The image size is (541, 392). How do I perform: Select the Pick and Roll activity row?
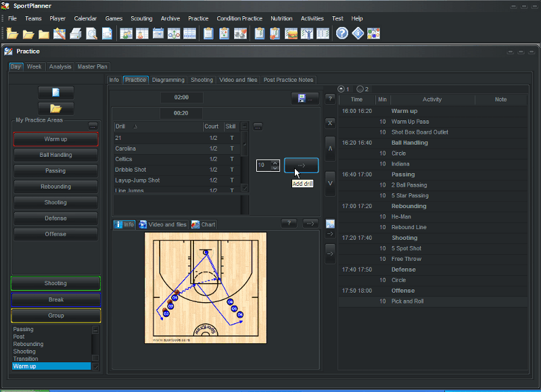[433, 301]
